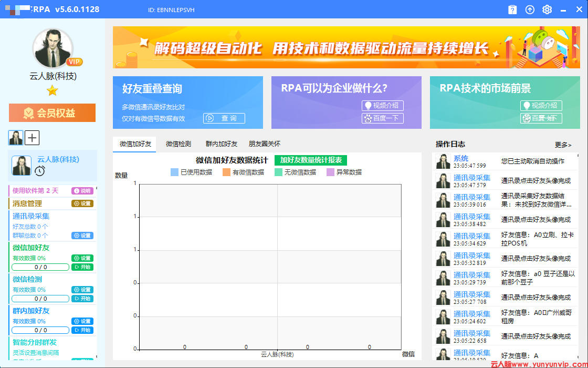Start 群内加好友 with the 开始 button
The height and width of the screenshot is (368, 588).
click(x=82, y=330)
